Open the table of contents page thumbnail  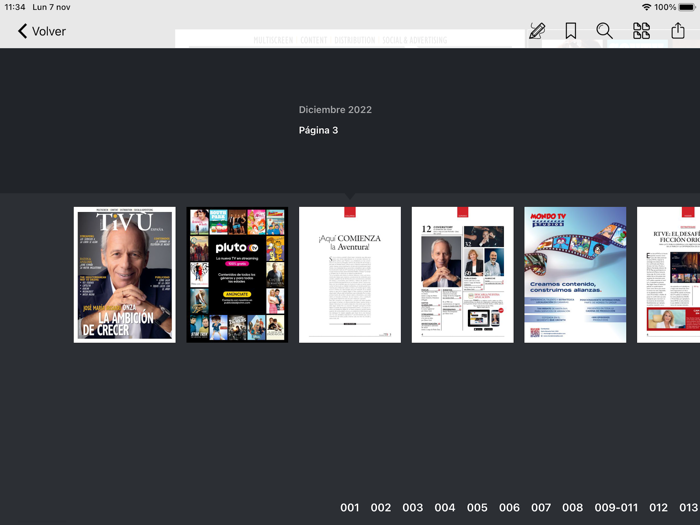[x=462, y=275]
